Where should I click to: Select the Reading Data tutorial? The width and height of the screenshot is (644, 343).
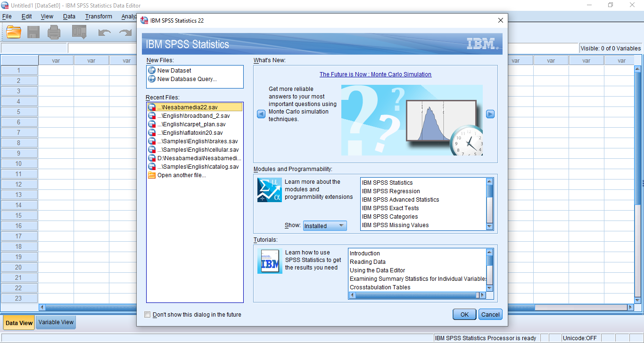click(367, 262)
